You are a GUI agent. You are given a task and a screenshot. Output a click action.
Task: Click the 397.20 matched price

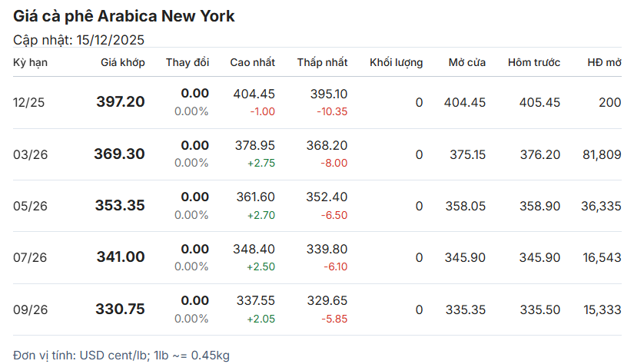coord(120,101)
